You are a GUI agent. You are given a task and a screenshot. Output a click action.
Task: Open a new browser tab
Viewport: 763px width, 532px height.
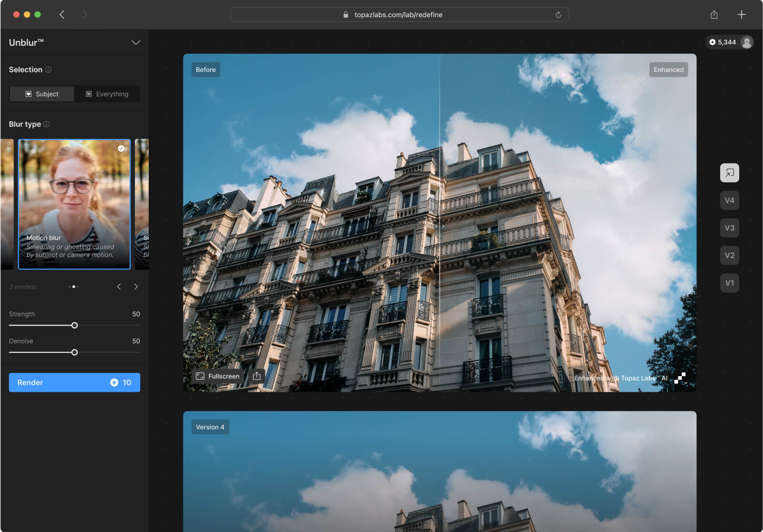(x=741, y=15)
